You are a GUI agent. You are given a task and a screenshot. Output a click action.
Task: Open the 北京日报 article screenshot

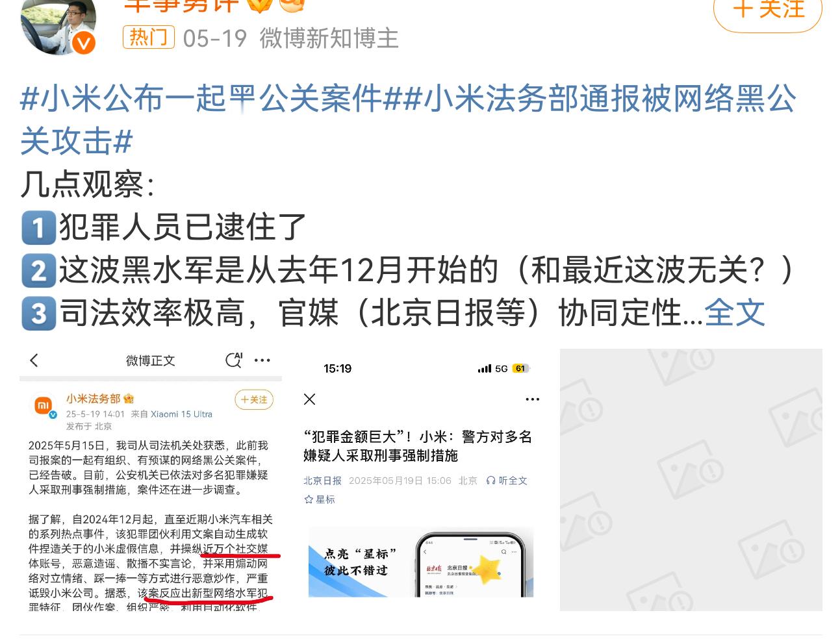[x=421, y=480]
